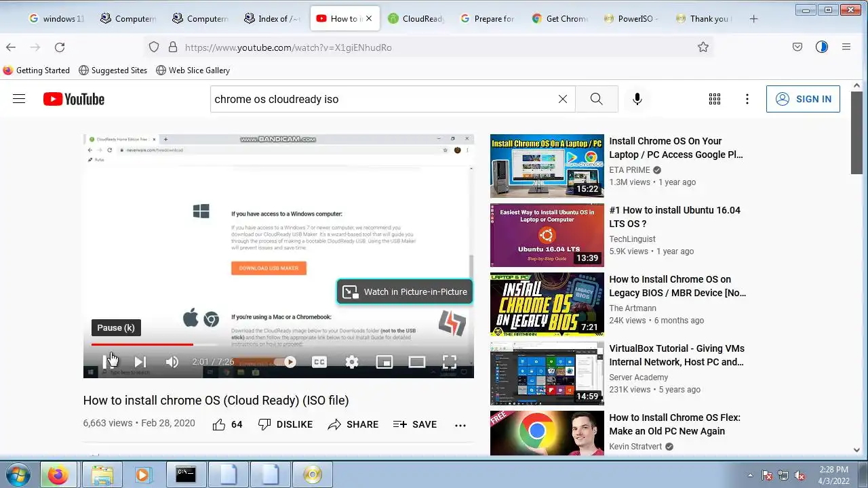Switch to the Get Chrome tab
Screen dimensions: 868x488
click(559, 18)
